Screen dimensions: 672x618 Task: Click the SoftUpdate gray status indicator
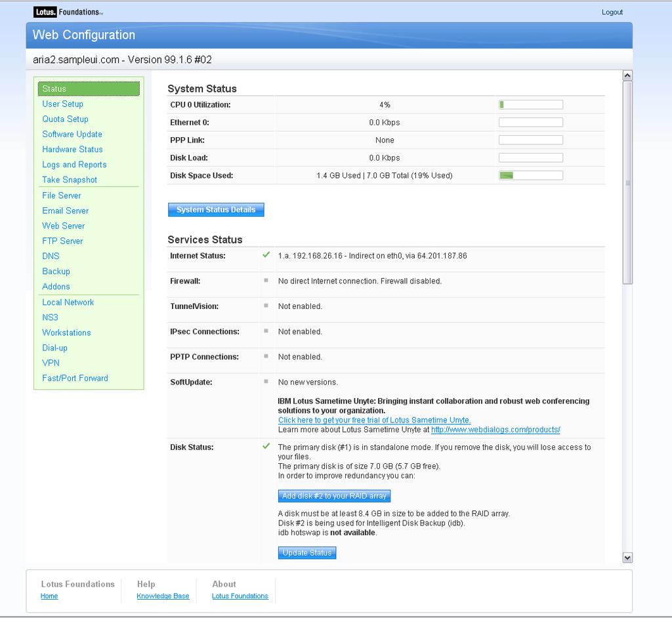point(266,381)
